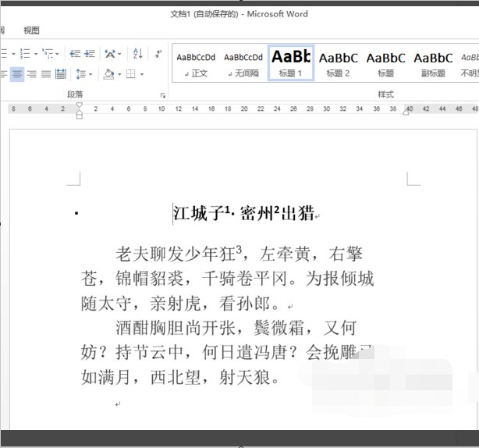Screen dimensions: 479x448
Task: Decrease the paragraph indent
Action: coord(75,54)
